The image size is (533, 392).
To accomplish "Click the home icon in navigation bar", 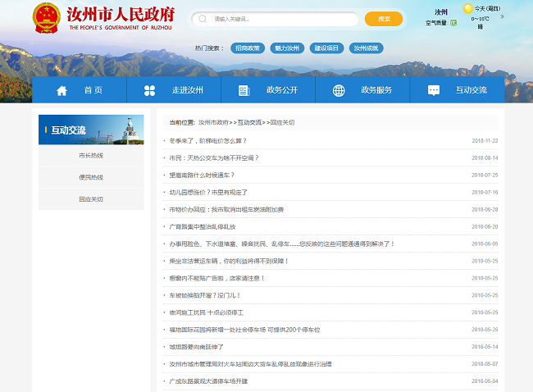I will click(61, 90).
